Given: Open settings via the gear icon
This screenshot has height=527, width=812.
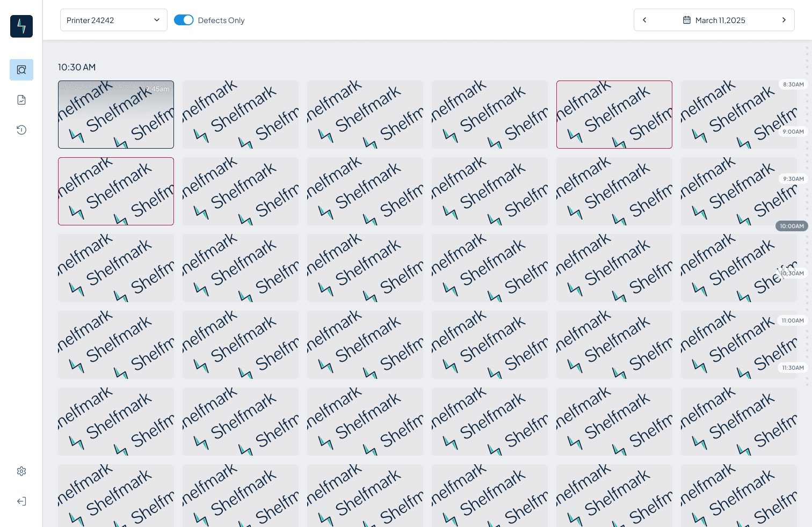Looking at the screenshot, I should coord(21,471).
